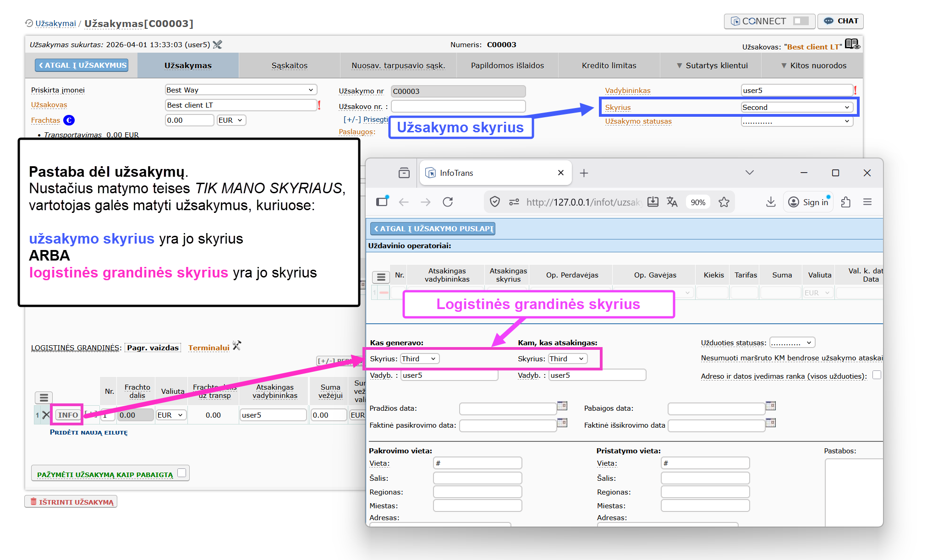Viewport: 938px width, 560px height.
Task: Open the Kredito limitas tab
Action: point(609,65)
